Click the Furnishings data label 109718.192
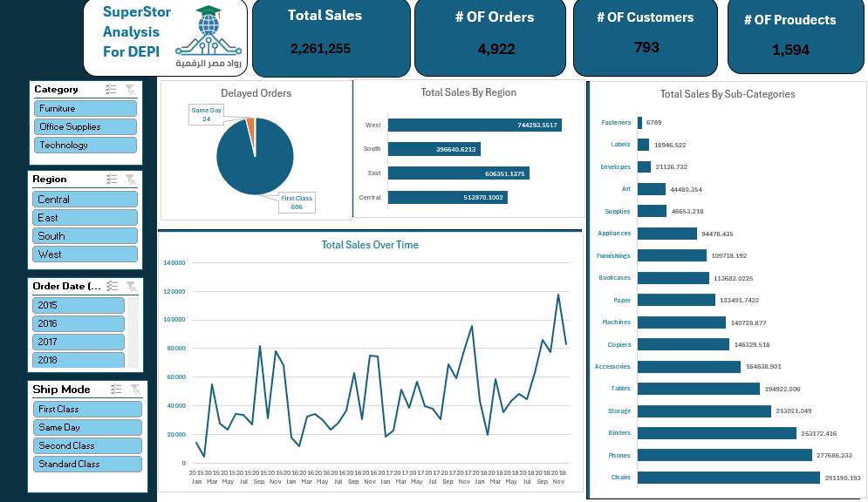Screen dimensions: 868x502 (x=729, y=256)
